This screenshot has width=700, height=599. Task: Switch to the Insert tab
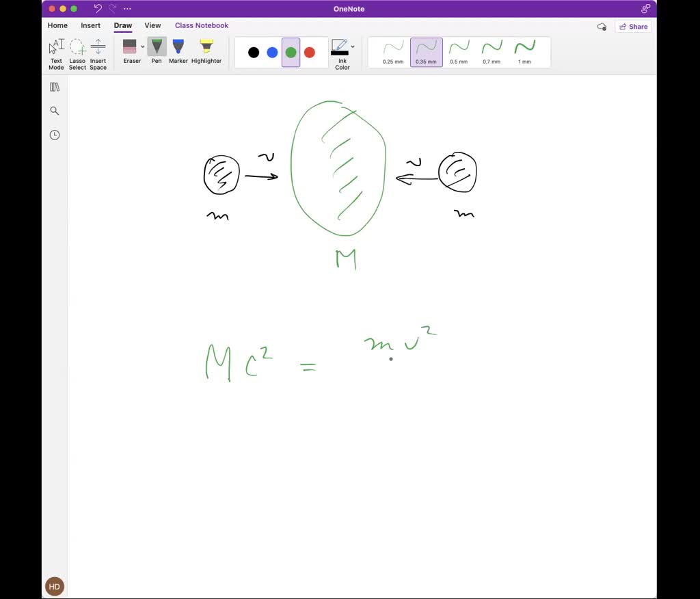point(90,25)
